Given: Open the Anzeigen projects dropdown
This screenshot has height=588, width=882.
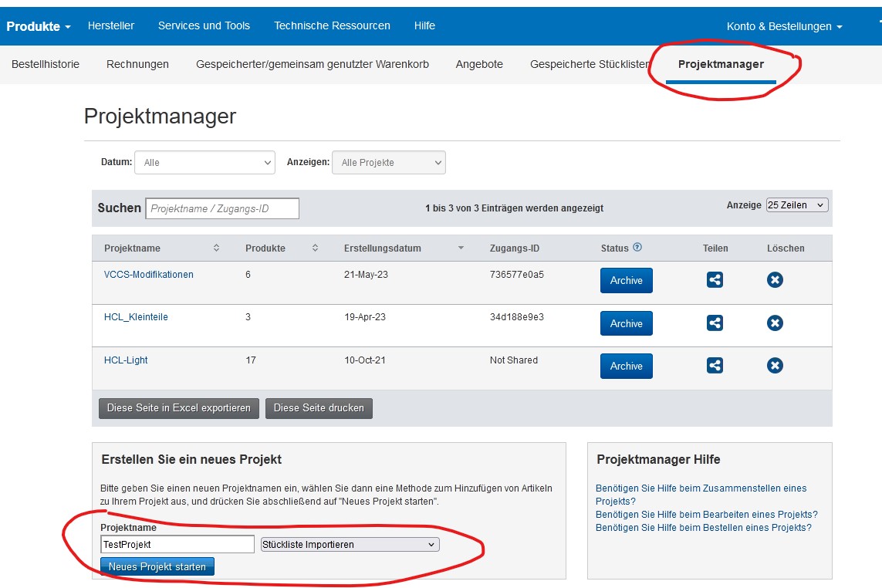Looking at the screenshot, I should tap(388, 163).
